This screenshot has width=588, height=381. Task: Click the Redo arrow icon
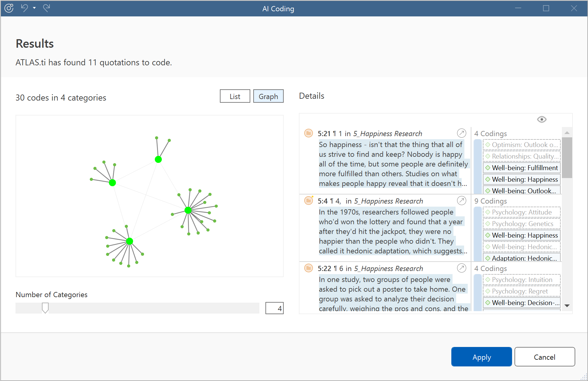click(x=46, y=8)
